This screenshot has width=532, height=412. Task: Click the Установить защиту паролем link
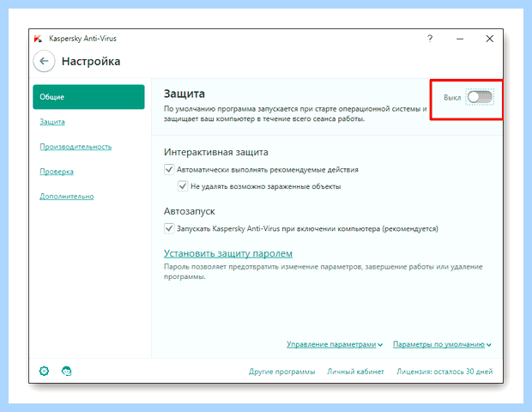tap(228, 253)
